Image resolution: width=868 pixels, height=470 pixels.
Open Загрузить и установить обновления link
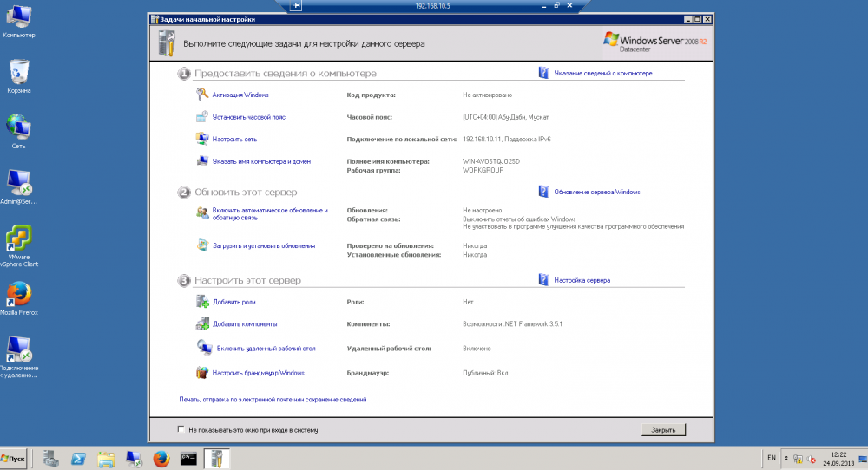(x=264, y=245)
